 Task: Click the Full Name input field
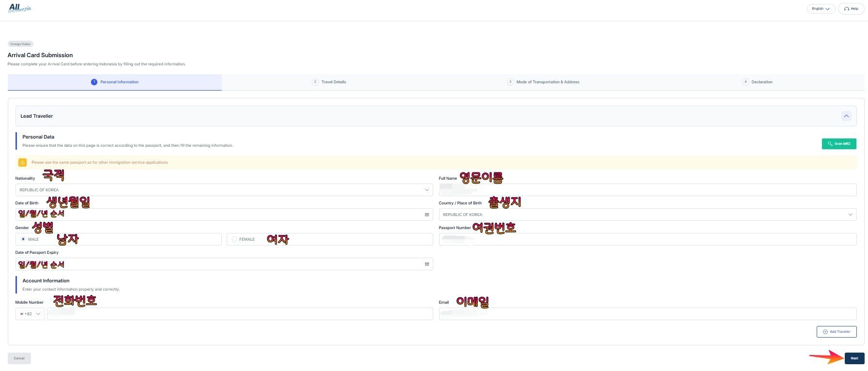click(648, 190)
